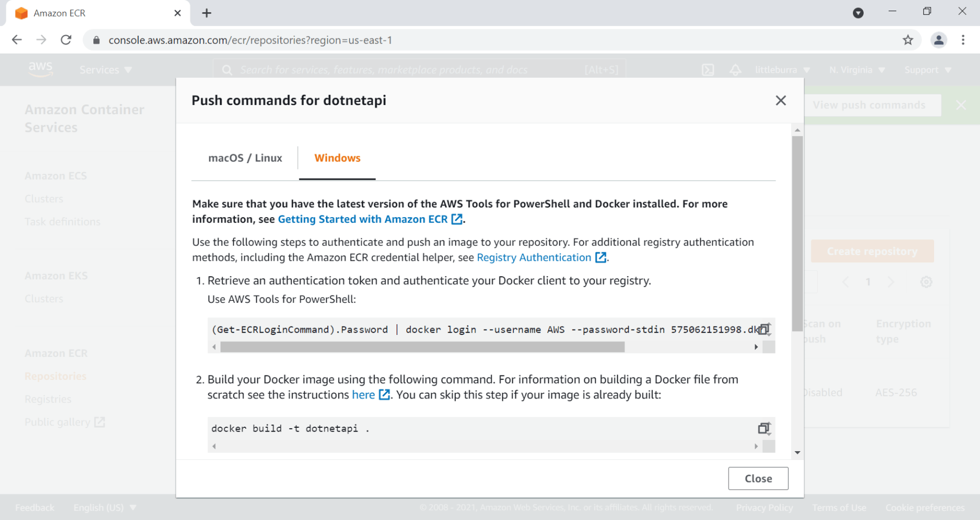Image resolution: width=980 pixels, height=520 pixels.
Task: Open the Chrome profile icon
Action: (x=938, y=40)
